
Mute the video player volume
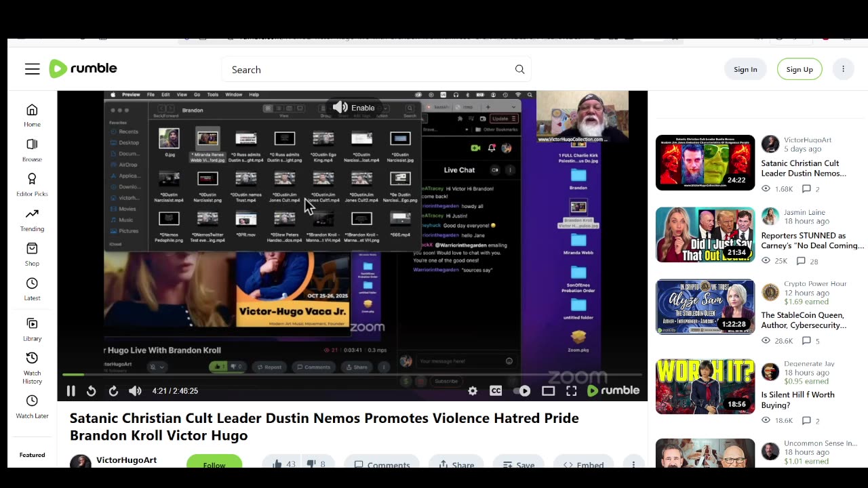(135, 390)
